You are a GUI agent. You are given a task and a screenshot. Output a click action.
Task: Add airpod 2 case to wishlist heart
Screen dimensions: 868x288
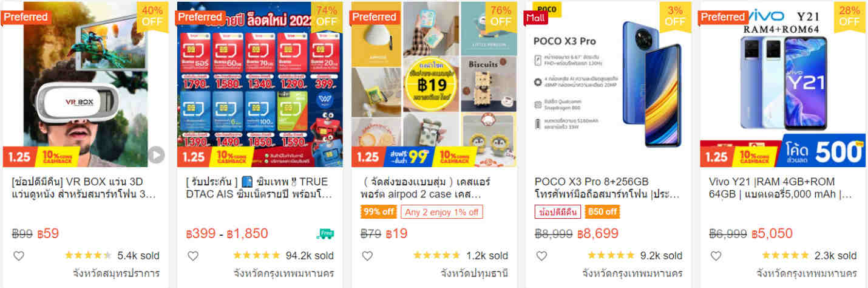pos(367,256)
